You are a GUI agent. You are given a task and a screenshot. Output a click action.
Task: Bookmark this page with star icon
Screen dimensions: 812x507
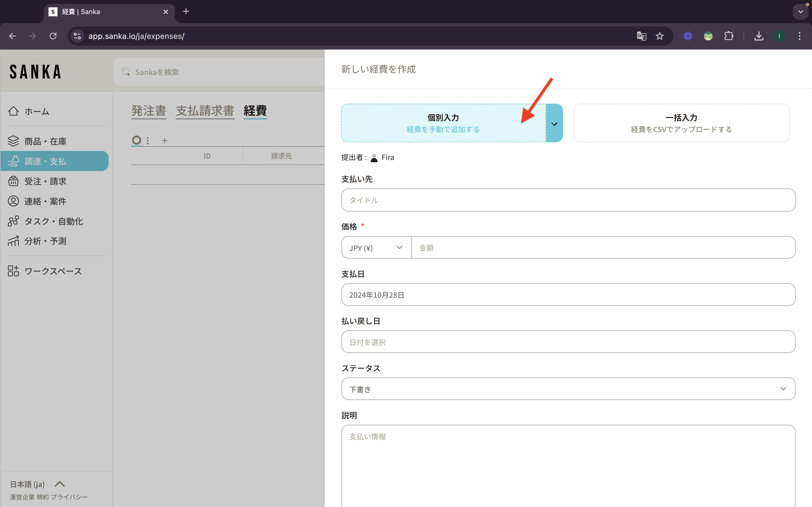(x=660, y=36)
